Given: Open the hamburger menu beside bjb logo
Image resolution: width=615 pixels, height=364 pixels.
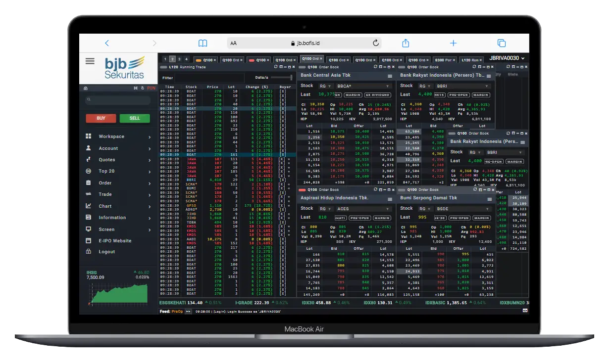Looking at the screenshot, I should point(90,61).
